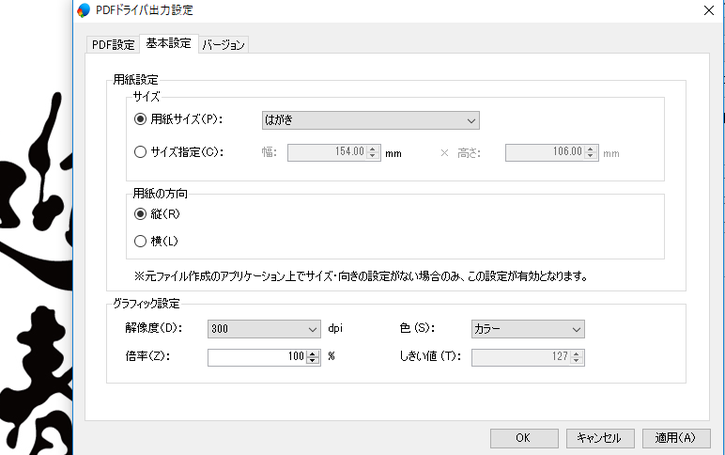Select the 用紙サイズ(P) radio button
725x455 pixels.
click(x=140, y=119)
